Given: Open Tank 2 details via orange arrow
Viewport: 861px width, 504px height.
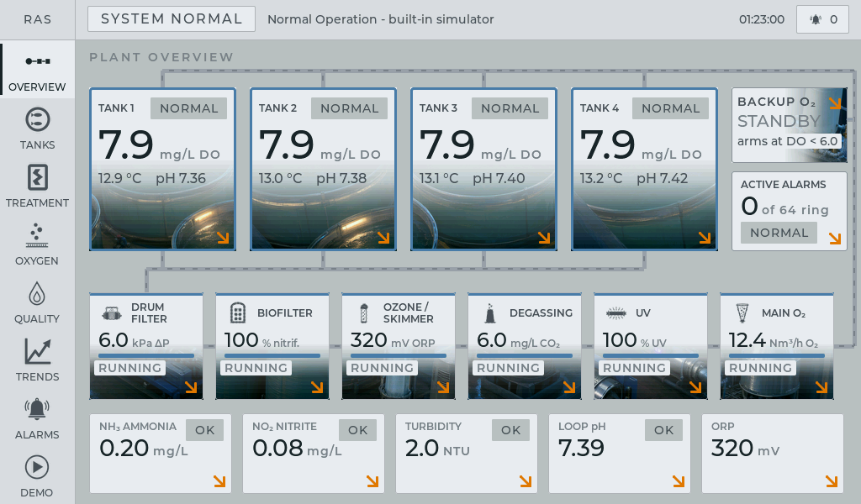Looking at the screenshot, I should tap(383, 238).
